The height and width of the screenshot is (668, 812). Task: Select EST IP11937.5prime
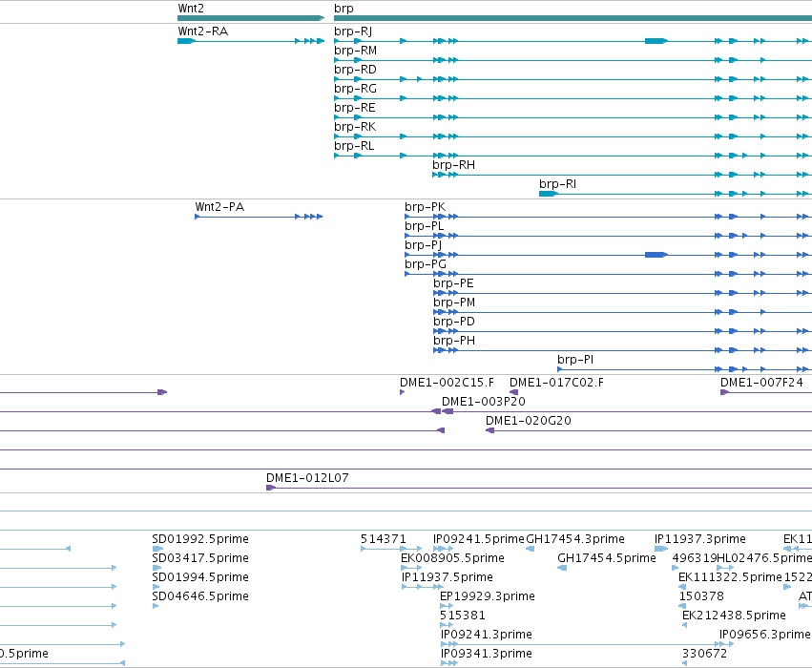pyautogui.click(x=448, y=577)
